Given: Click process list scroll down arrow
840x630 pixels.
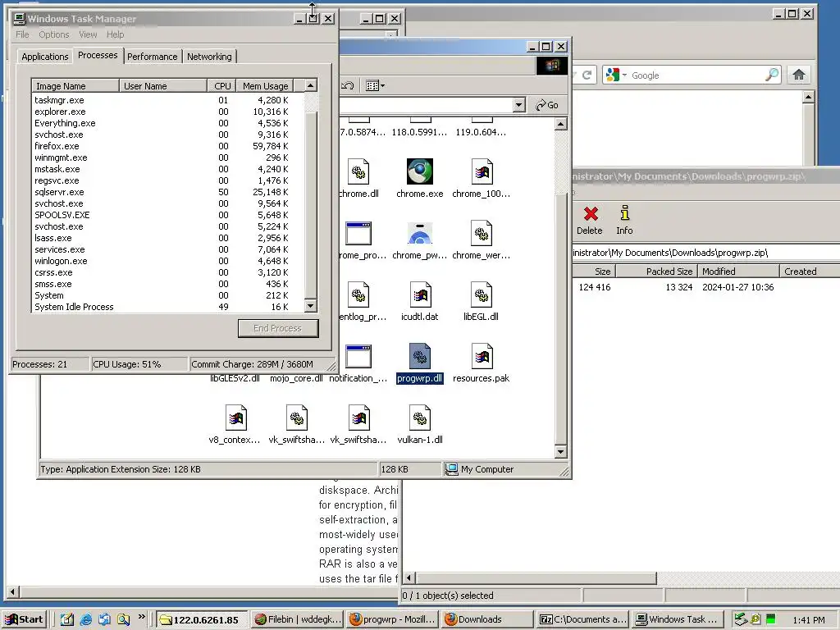Looking at the screenshot, I should (311, 306).
